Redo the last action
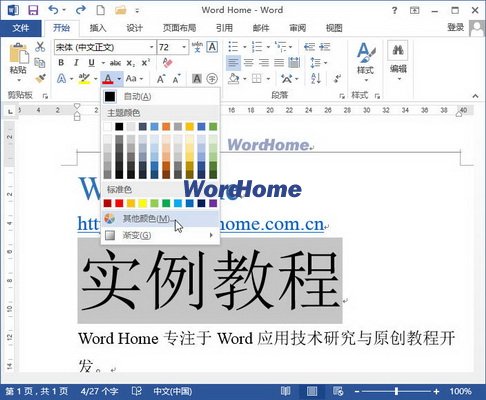This screenshot has height=400, width=486. click(81, 10)
